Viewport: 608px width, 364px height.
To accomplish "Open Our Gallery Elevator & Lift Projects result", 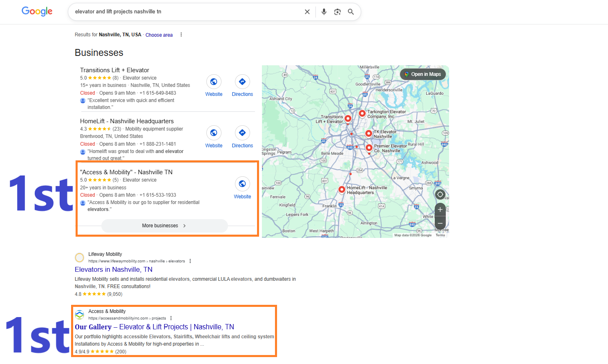I will [x=154, y=327].
